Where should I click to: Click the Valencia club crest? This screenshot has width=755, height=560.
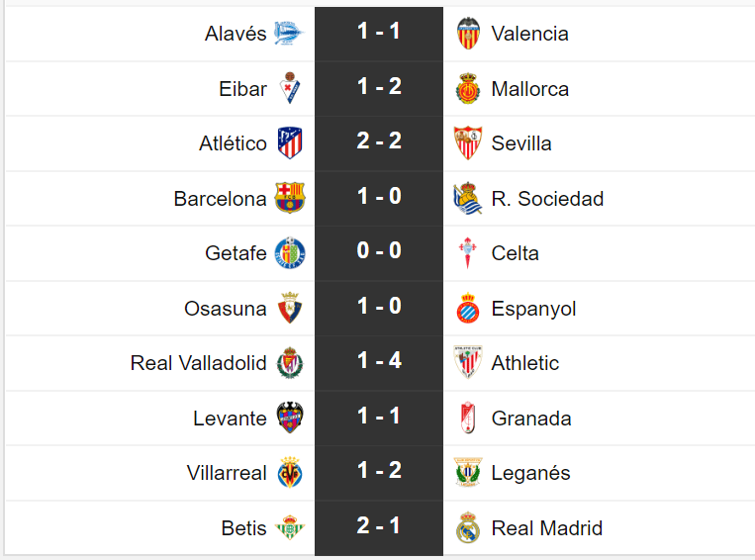467,34
